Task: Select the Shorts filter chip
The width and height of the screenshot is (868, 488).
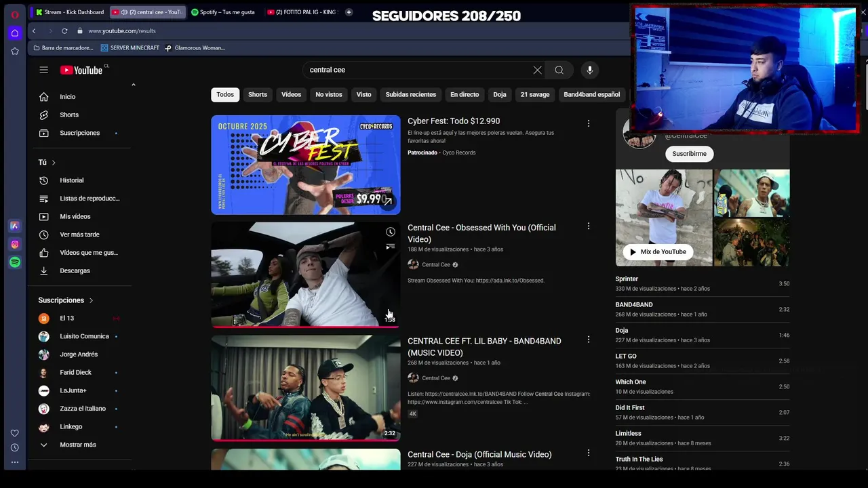Action: click(258, 94)
